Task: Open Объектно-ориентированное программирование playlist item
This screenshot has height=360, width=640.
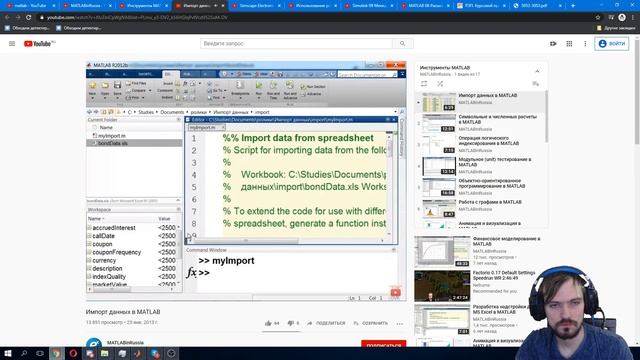Action: [x=480, y=187]
